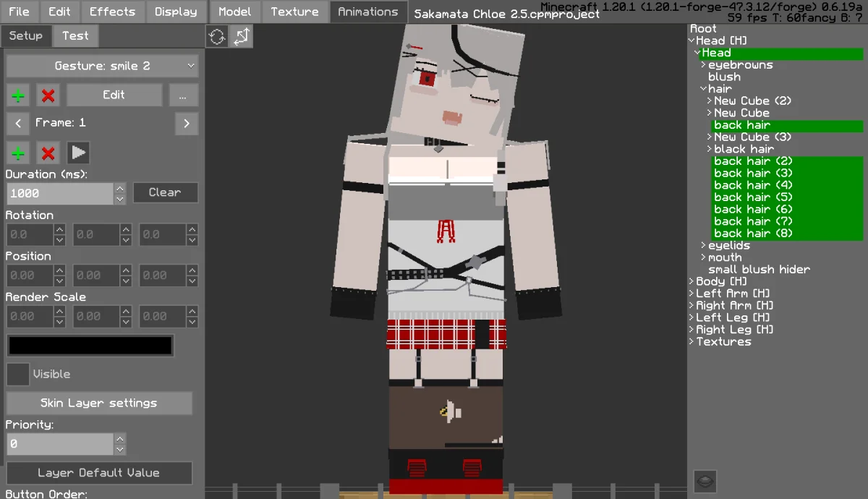Click the Edit animation button

tap(114, 95)
